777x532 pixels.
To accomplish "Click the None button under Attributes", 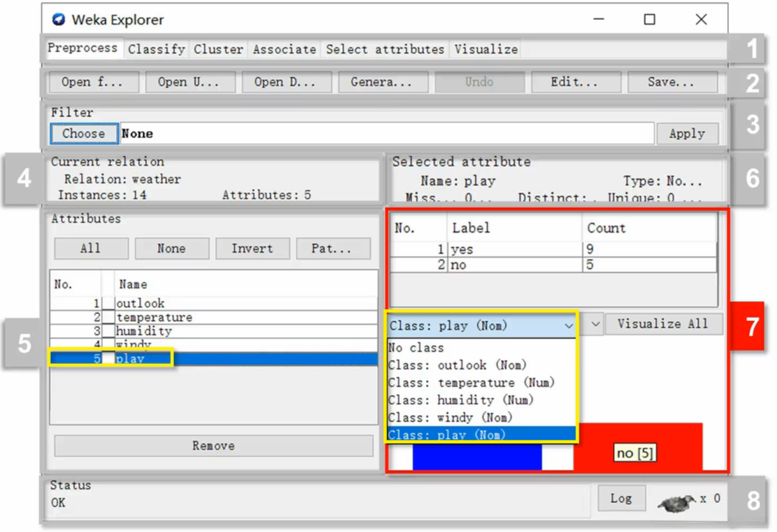I will tap(172, 248).
